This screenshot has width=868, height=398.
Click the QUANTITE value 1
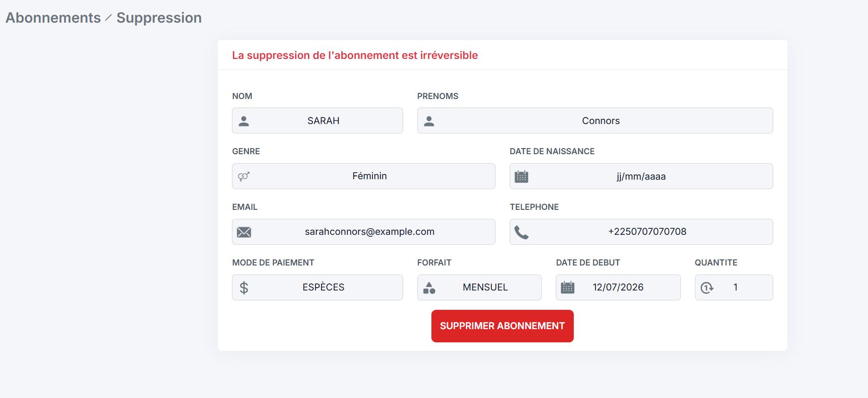click(736, 287)
